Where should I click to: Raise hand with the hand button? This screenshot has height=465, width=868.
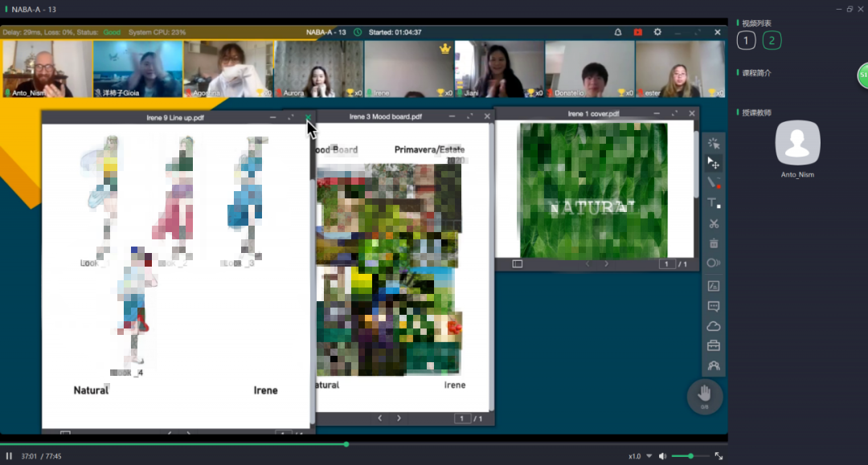[705, 396]
